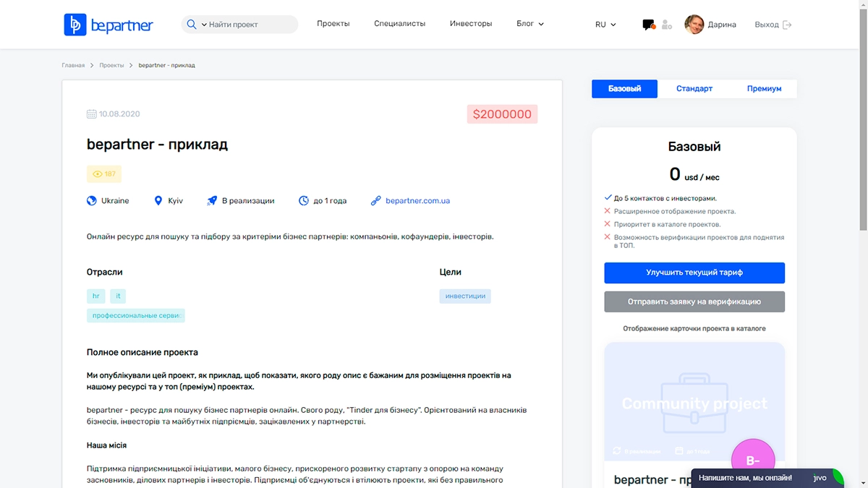Go to Главная breadcrumb
Screen dimensions: 868x488
tap(73, 65)
